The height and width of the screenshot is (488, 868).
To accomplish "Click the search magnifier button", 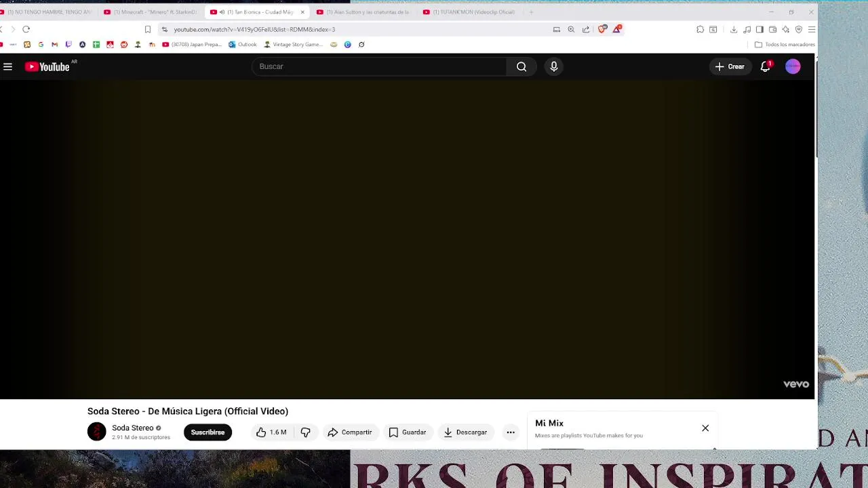I will 521,66.
